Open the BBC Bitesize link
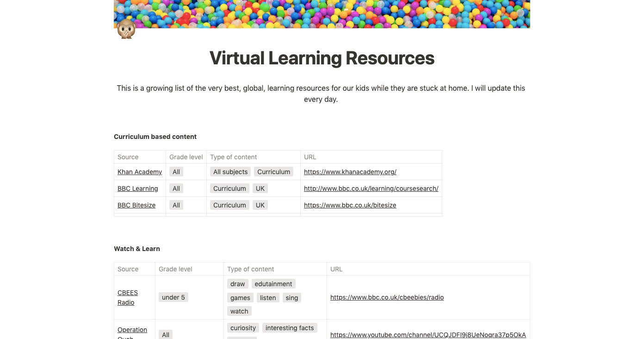 [x=136, y=205]
